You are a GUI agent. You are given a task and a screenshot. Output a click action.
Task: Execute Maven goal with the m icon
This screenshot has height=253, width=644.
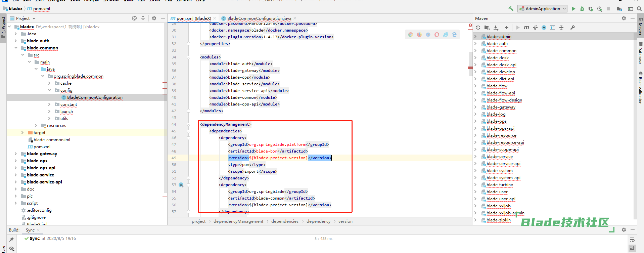click(526, 28)
